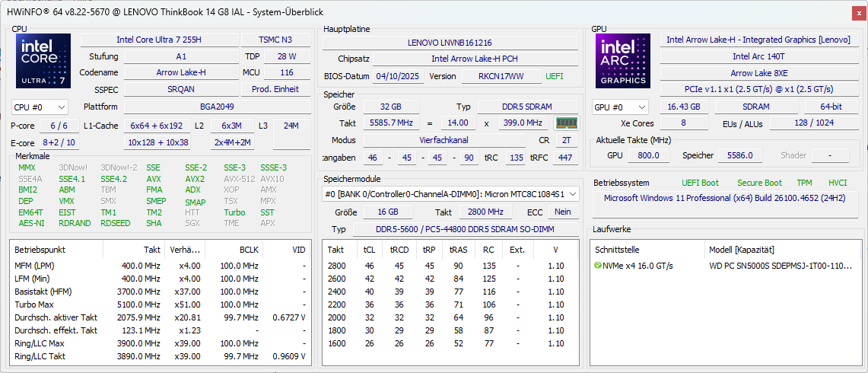The height and width of the screenshot is (373, 868).
Task: Open the CPU #0 selector dropdown
Action: [40, 107]
